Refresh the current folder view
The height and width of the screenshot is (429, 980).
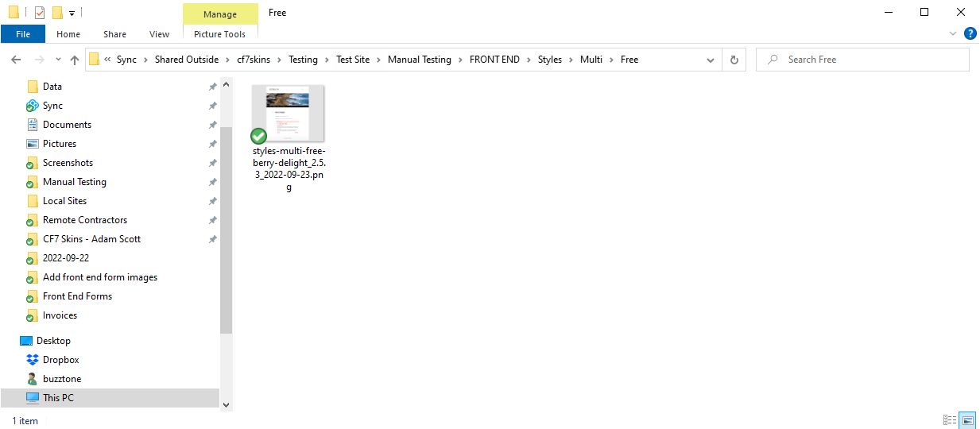[734, 60]
